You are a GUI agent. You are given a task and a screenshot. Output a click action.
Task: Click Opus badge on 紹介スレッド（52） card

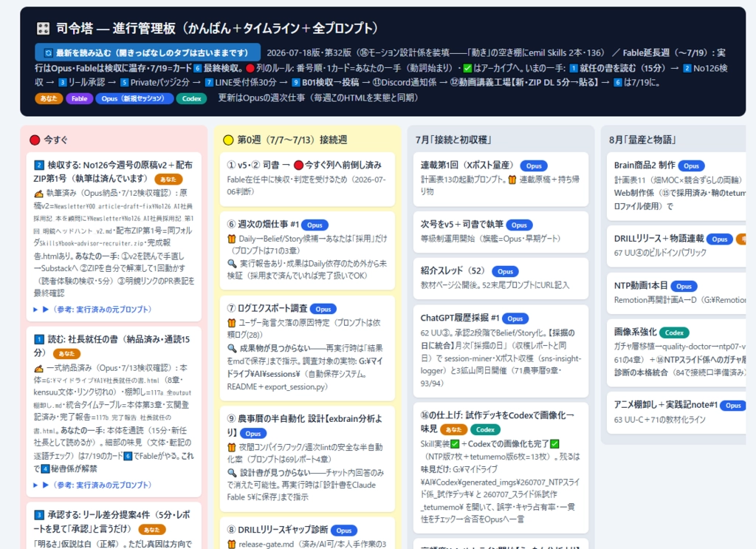[x=505, y=272]
